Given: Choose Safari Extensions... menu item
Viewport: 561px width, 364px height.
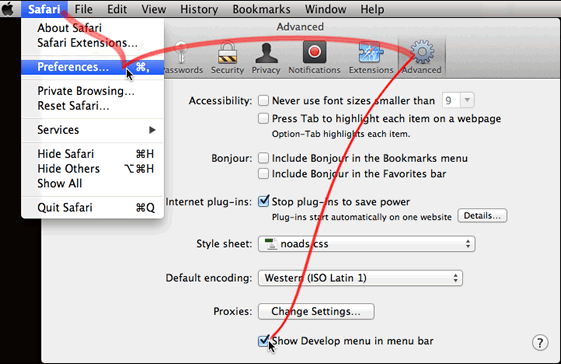Looking at the screenshot, I should click(x=93, y=43).
